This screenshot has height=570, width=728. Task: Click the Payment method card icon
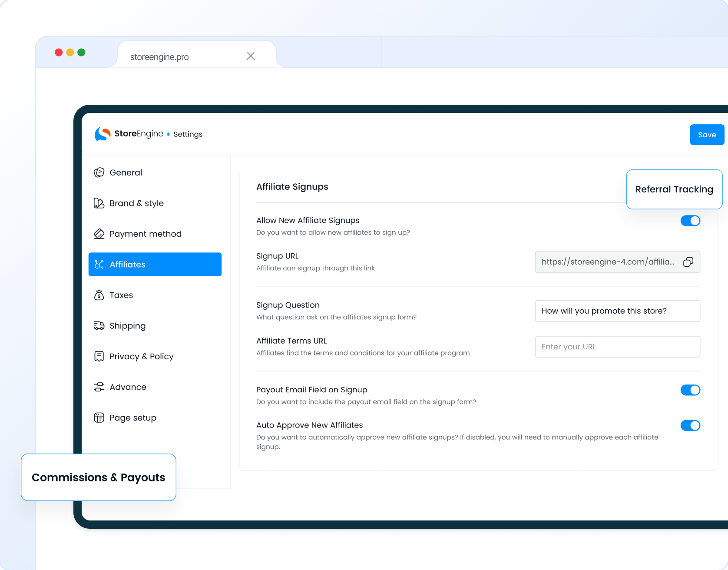[x=99, y=234]
